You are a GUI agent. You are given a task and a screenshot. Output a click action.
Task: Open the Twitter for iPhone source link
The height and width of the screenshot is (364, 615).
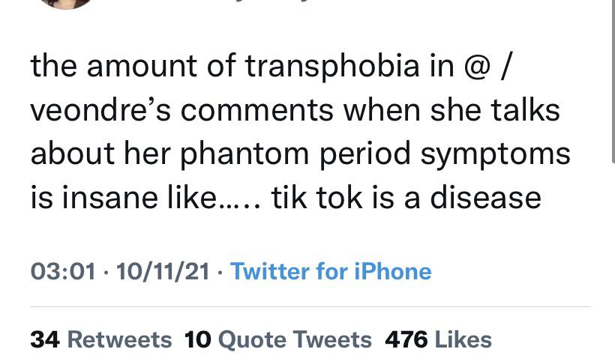[x=331, y=271]
